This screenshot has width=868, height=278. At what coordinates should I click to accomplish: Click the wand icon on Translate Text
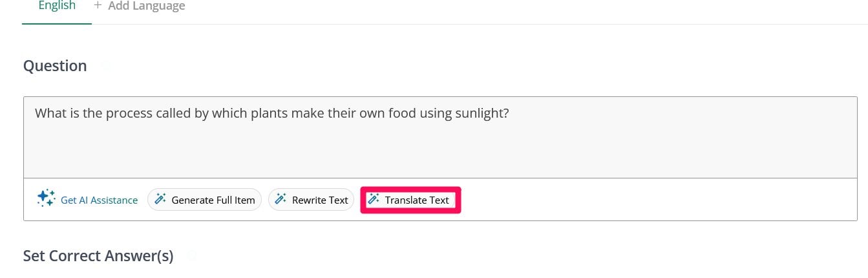(374, 200)
